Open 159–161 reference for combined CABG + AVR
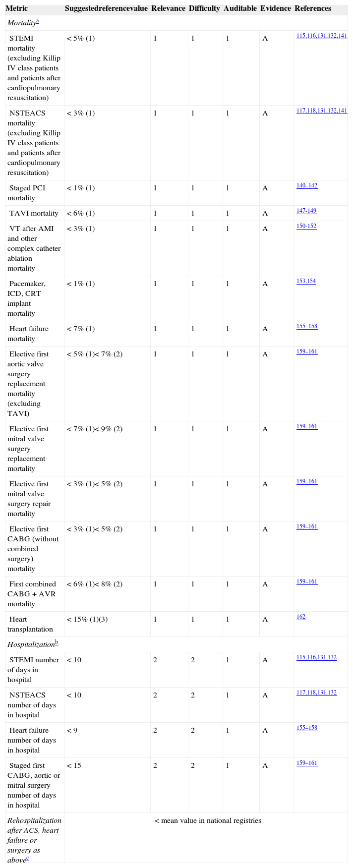The image size is (353, 868). pyautogui.click(x=306, y=582)
